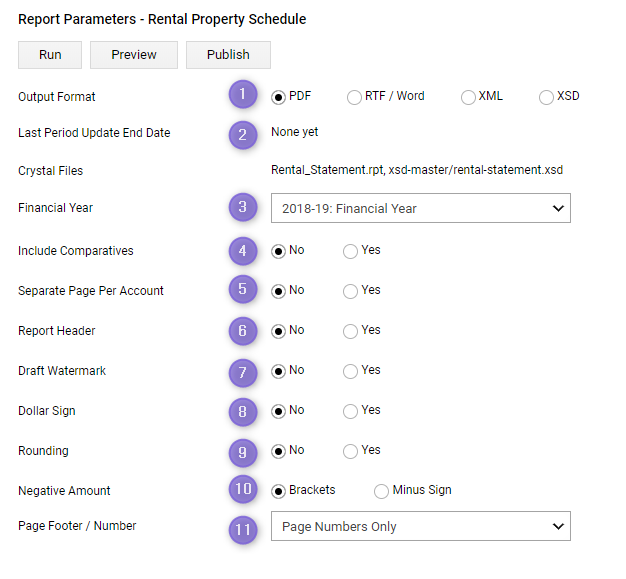626x579 pixels.
Task: Click the Output Format label
Action: tap(57, 97)
